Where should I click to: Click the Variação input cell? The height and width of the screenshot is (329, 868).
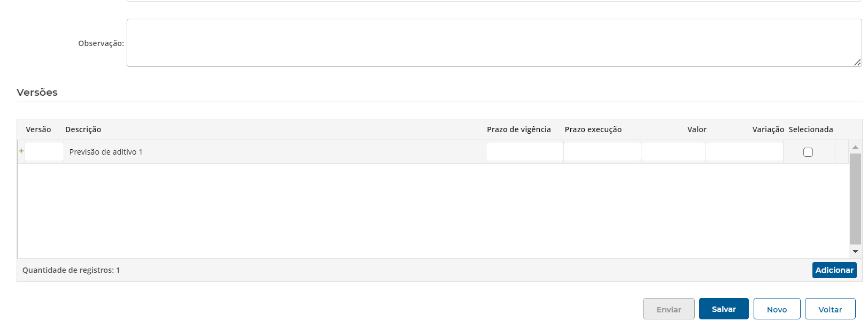click(x=744, y=152)
